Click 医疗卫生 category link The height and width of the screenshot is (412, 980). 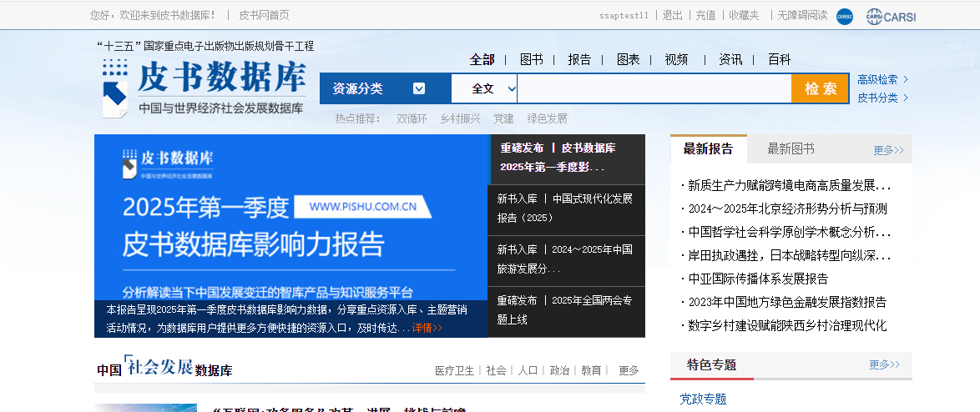454,370
